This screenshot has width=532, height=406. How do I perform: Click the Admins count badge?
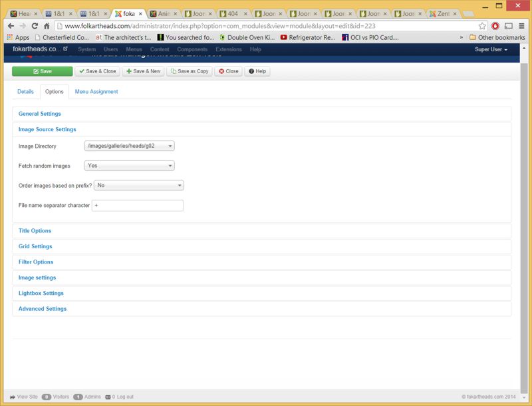(78, 397)
